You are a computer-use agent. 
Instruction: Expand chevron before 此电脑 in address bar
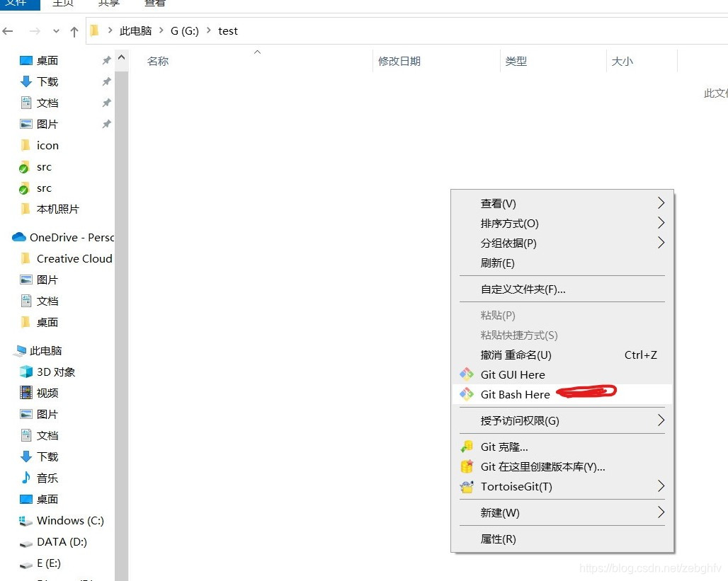(110, 30)
